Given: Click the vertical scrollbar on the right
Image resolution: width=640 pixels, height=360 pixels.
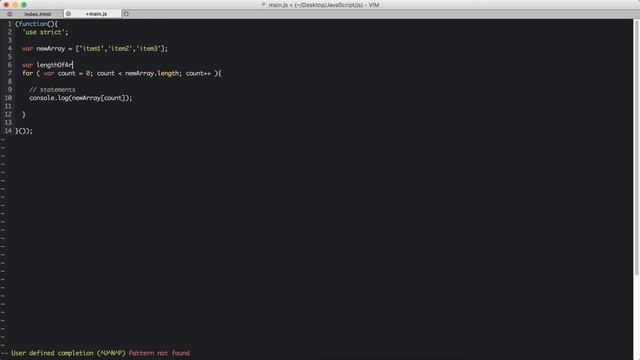Looking at the screenshot, I should click(x=636, y=147).
